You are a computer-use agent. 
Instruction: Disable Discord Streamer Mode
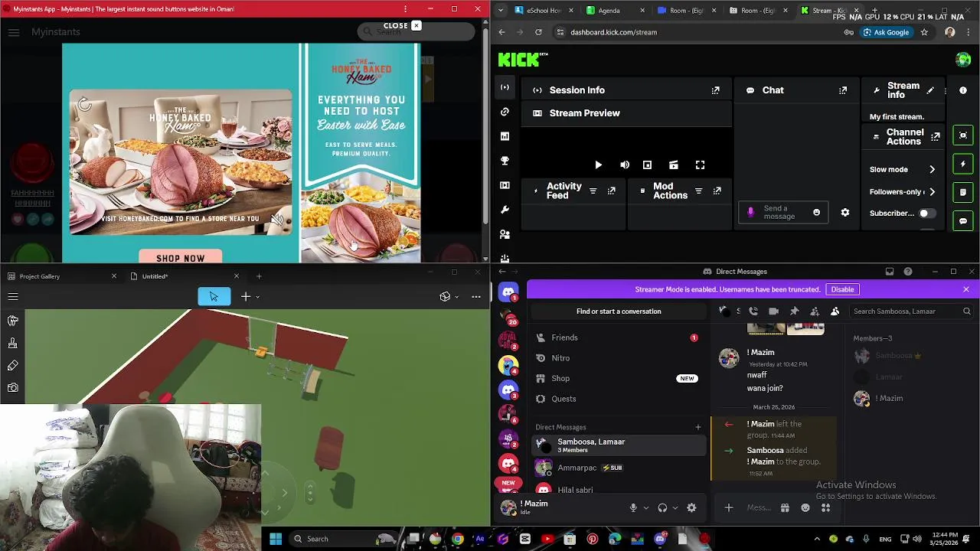[x=842, y=289]
